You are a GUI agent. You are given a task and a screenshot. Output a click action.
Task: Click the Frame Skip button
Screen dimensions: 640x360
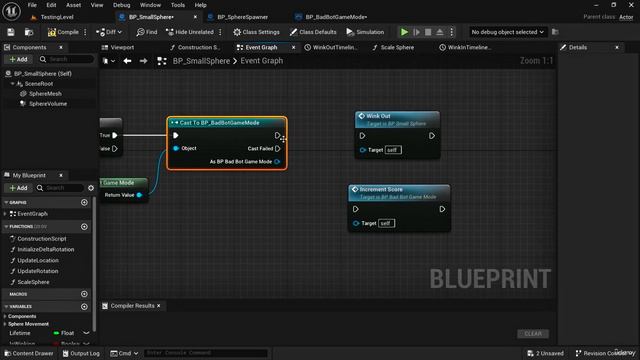[x=416, y=32]
